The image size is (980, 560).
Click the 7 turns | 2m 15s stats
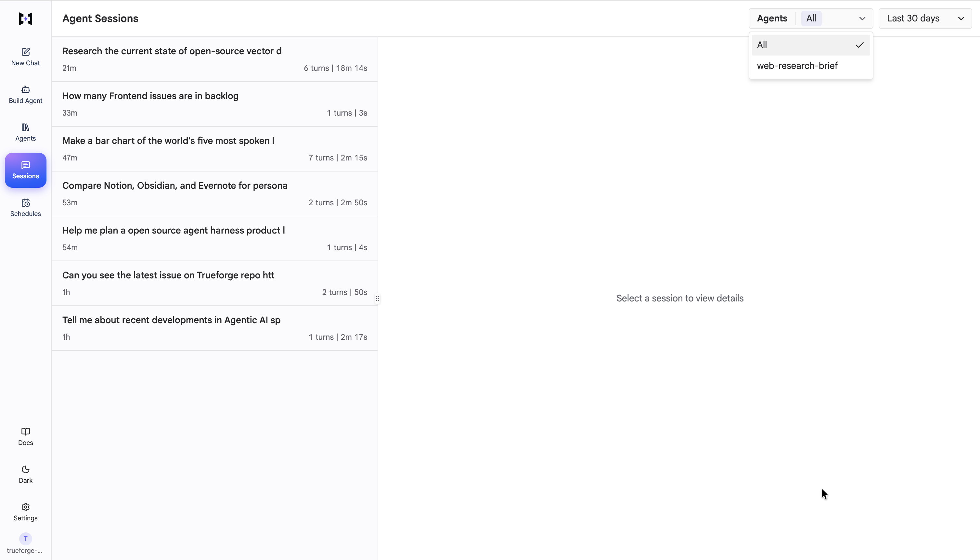pos(338,158)
